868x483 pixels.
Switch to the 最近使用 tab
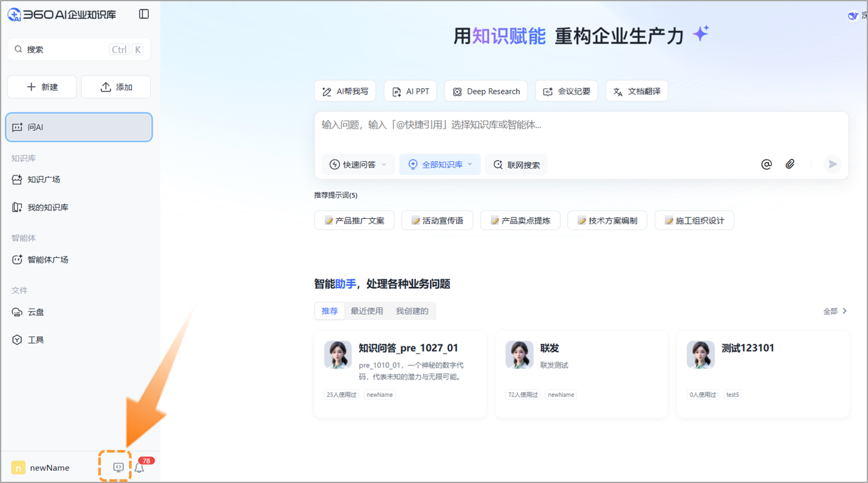(367, 310)
